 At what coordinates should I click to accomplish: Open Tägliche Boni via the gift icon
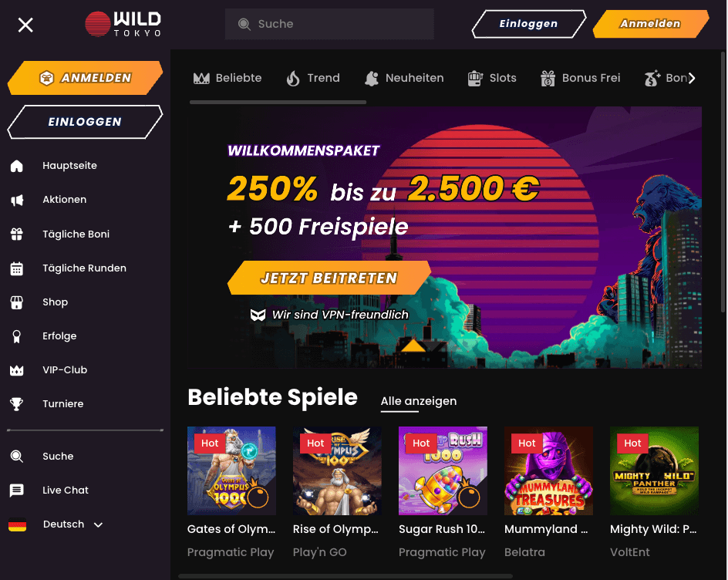17,234
